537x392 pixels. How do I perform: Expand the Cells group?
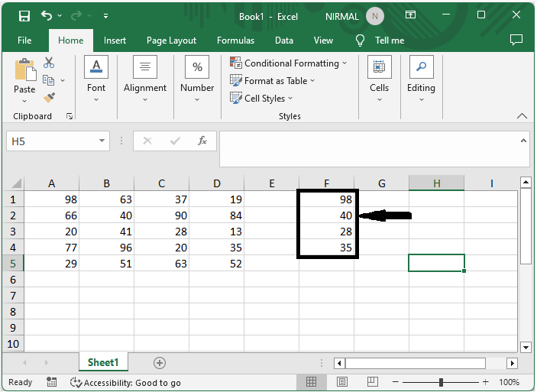click(x=379, y=79)
